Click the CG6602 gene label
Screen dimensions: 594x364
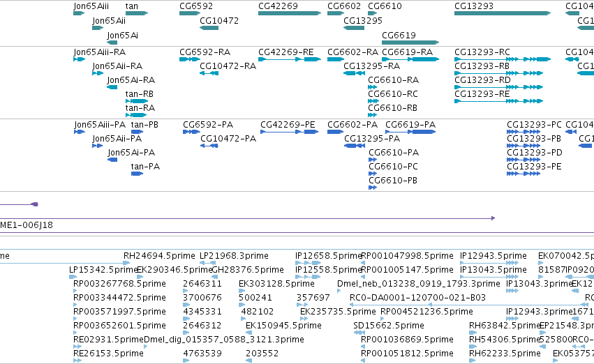pos(344,6)
